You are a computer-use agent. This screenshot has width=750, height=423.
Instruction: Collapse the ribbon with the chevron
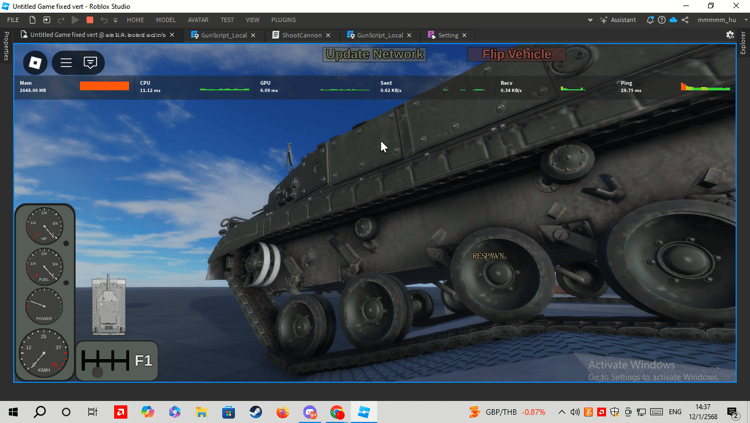(590, 20)
